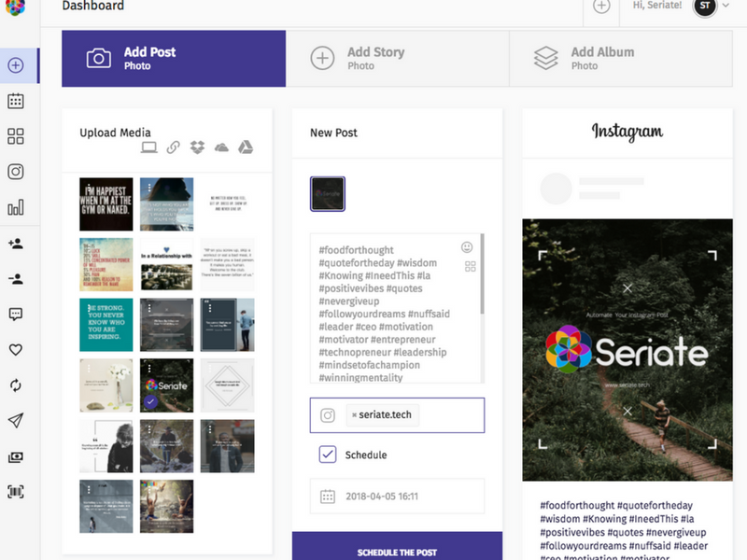Open the grid view sidebar icon

click(16, 136)
